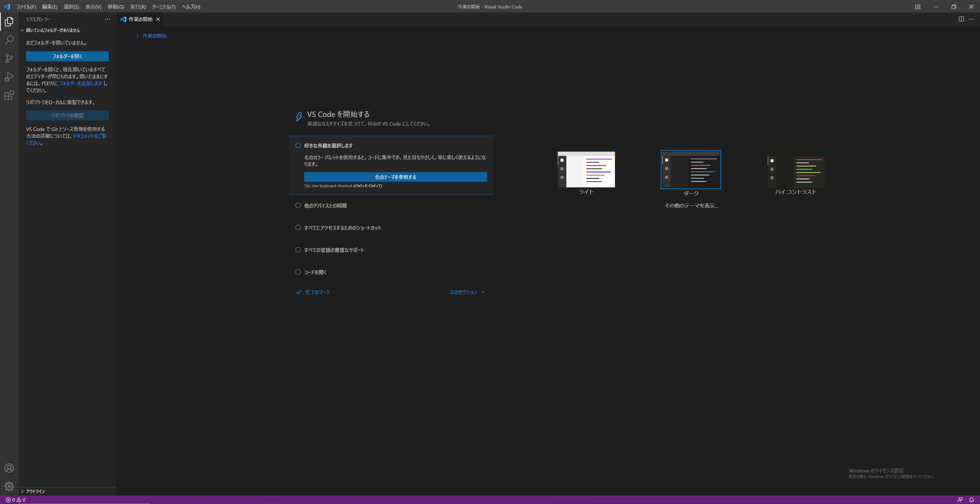Image resolution: width=980 pixels, height=504 pixels.
Task: Open editor more actions (…) menu
Action: (x=971, y=19)
